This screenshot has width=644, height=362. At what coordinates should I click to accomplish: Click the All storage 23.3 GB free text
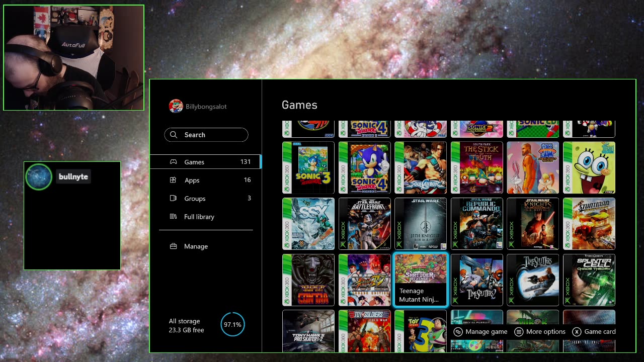pos(186,325)
